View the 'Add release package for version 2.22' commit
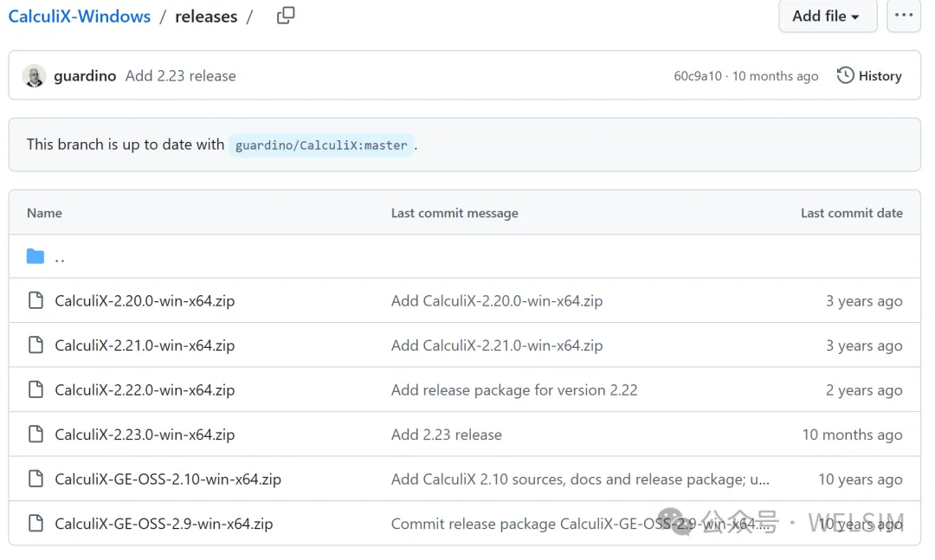 [x=514, y=390]
